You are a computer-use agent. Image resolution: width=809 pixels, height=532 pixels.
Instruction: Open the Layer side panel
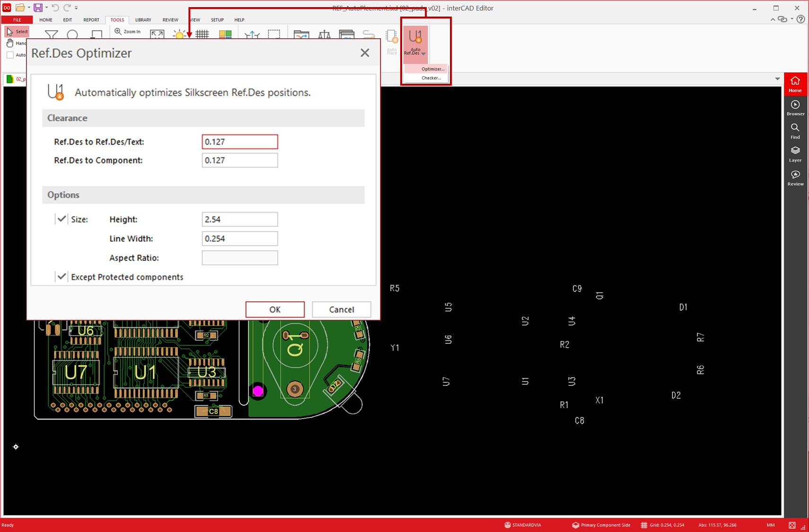[x=795, y=154]
